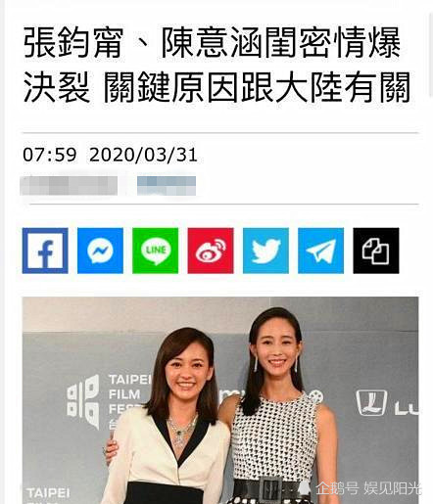Share via the Telegram paper-plane icon
The image size is (433, 504).
click(x=321, y=251)
